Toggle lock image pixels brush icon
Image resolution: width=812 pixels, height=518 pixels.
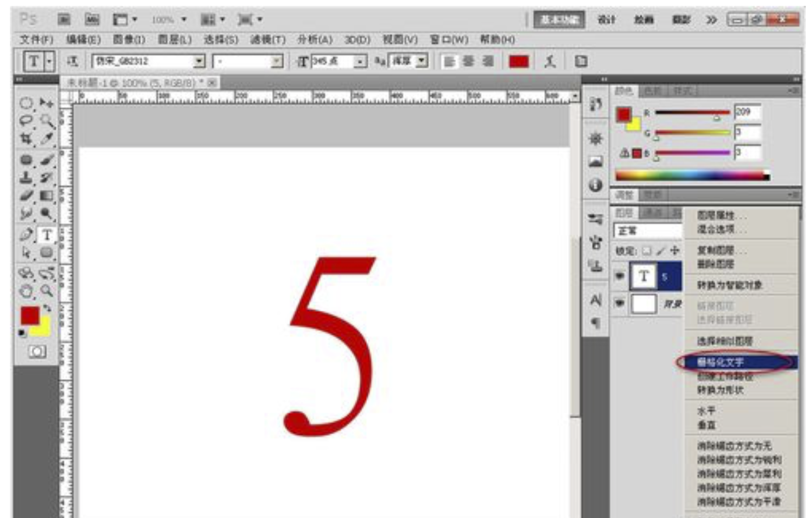click(661, 251)
